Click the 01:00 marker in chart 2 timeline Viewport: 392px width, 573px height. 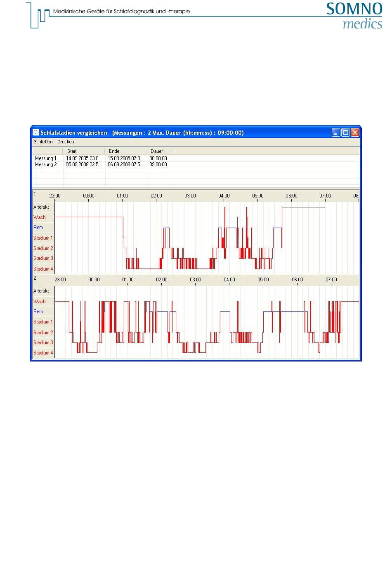click(128, 280)
